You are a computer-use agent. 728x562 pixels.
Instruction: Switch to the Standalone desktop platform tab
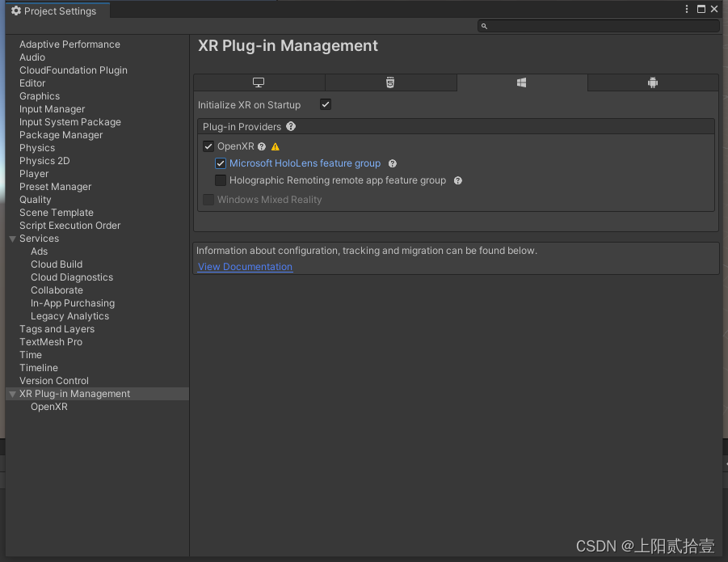point(259,82)
